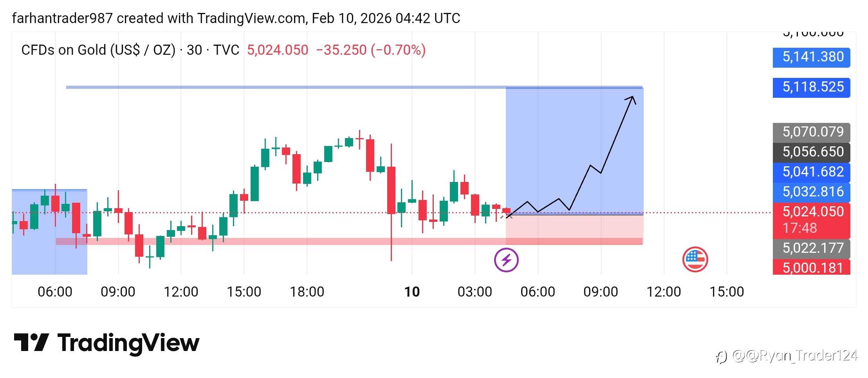Click the 5,022.177 gray price label
Image resolution: width=868 pixels, height=378 pixels.
pos(811,248)
